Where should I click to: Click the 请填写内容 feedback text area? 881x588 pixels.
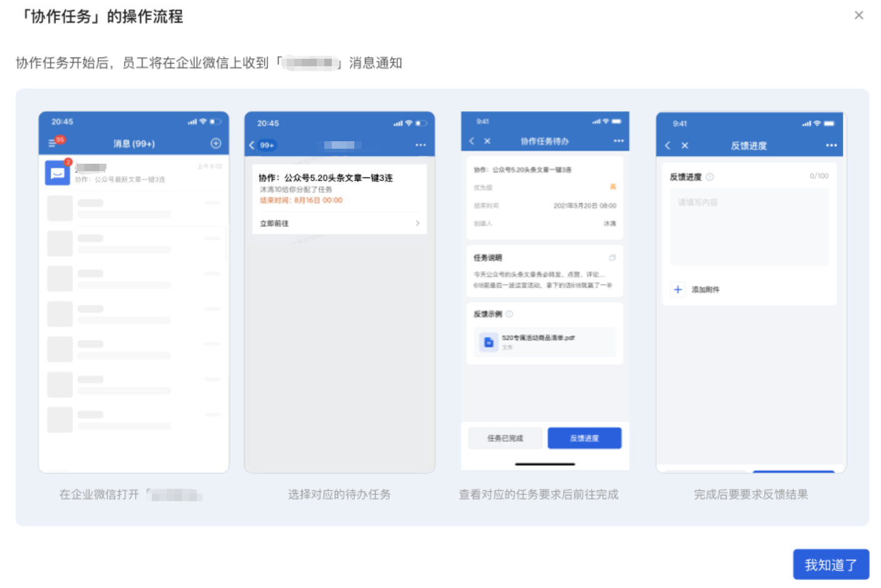(749, 227)
